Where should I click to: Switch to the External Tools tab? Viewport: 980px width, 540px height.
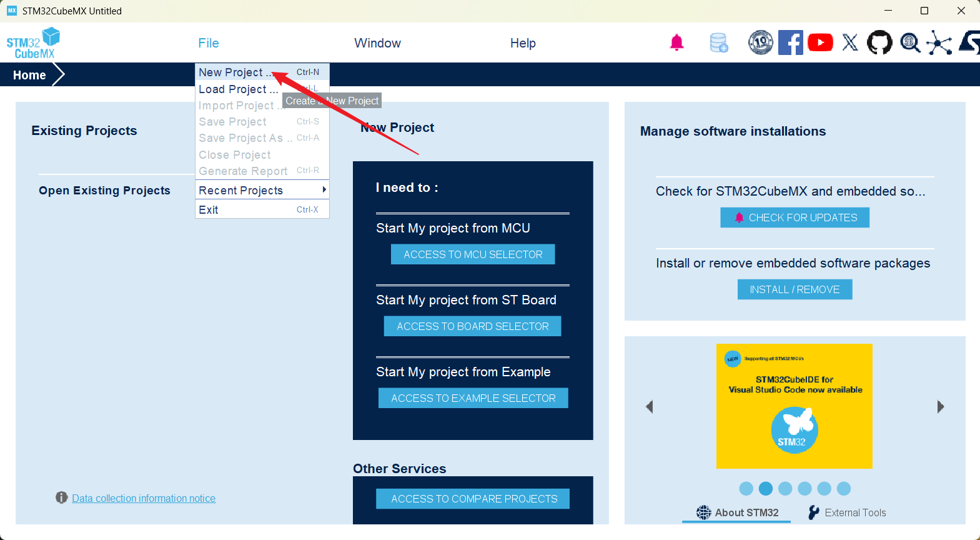[x=847, y=512]
